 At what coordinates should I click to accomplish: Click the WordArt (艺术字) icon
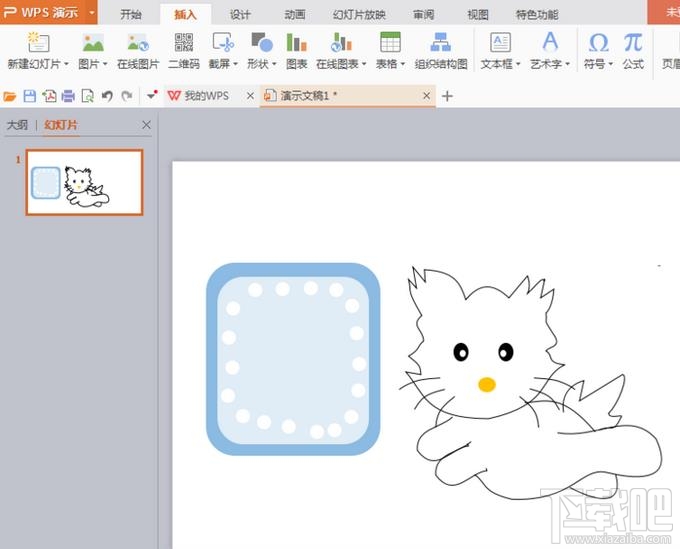[x=550, y=42]
